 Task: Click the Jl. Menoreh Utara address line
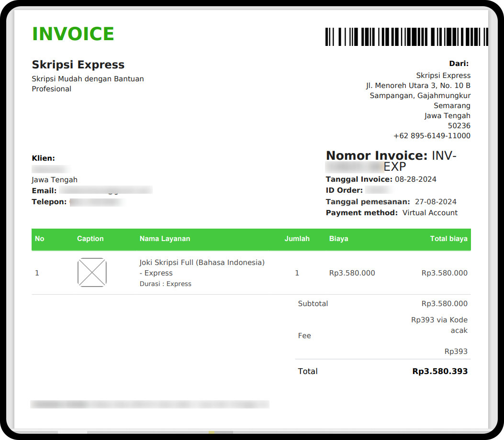click(418, 86)
